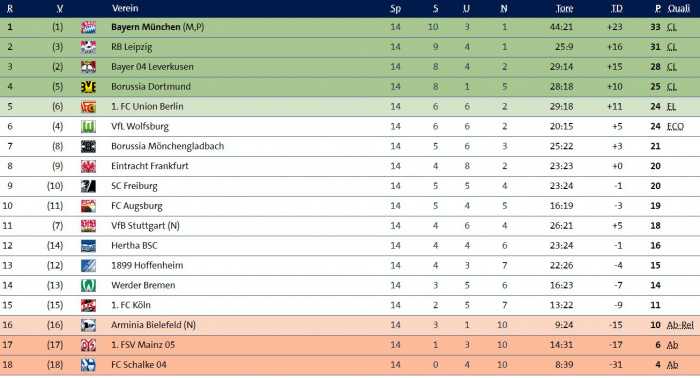Click the FC Schalke 04 crest
This screenshot has height=378, width=700.
point(88,365)
